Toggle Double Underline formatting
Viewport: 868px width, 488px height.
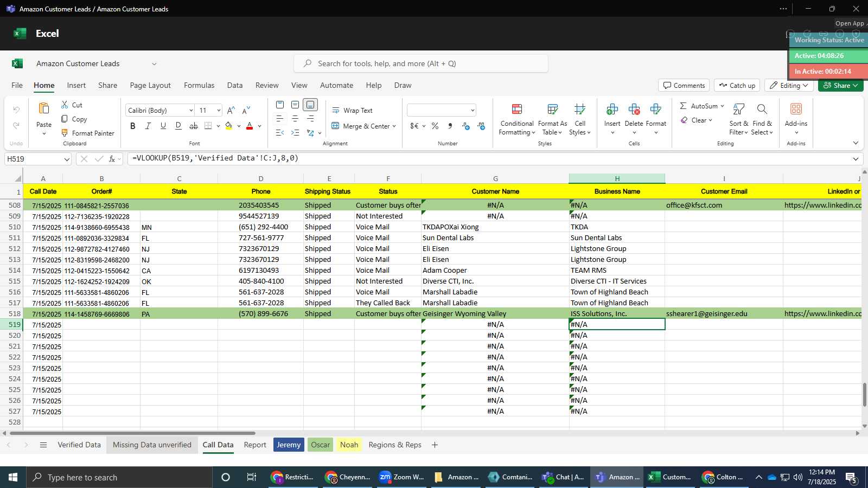point(178,126)
